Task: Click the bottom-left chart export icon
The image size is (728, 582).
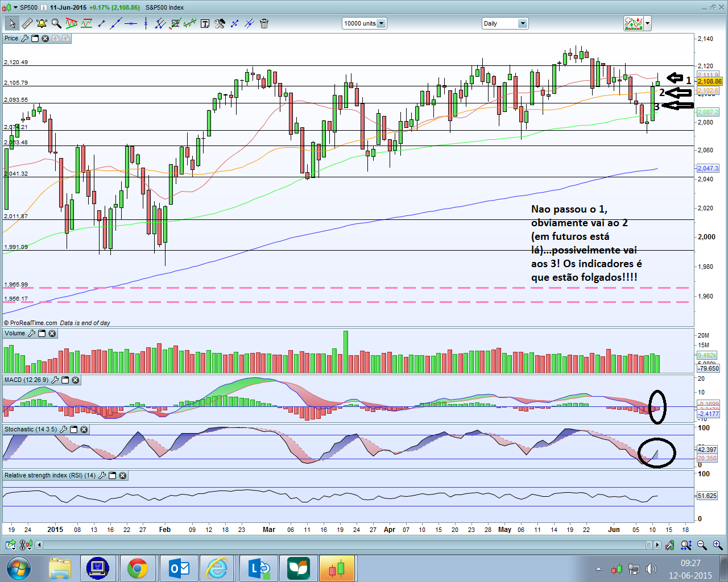Action: tap(11, 545)
